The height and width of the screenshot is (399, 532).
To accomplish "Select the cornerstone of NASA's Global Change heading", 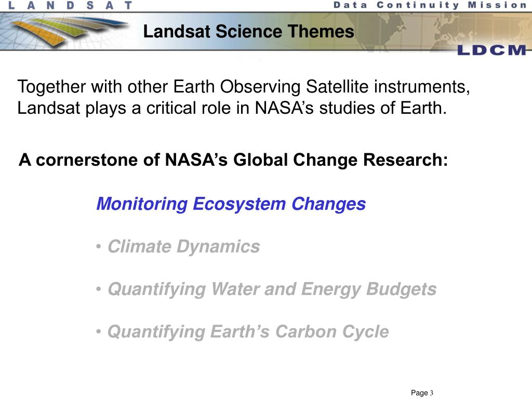I will (233, 160).
